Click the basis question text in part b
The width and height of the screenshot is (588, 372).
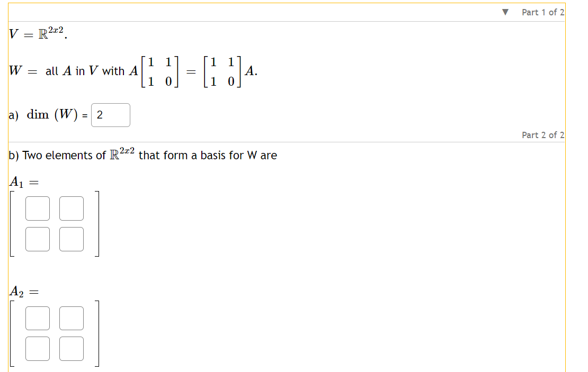143,155
